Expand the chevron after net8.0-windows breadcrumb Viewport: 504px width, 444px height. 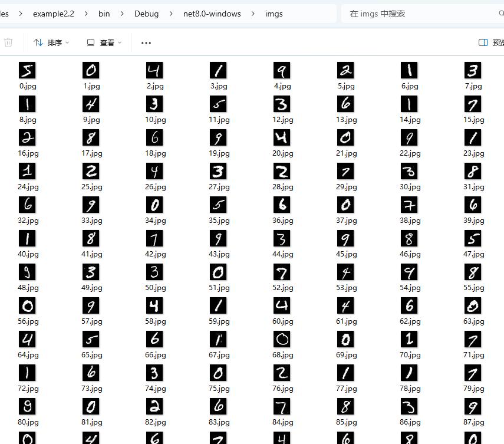pos(253,14)
